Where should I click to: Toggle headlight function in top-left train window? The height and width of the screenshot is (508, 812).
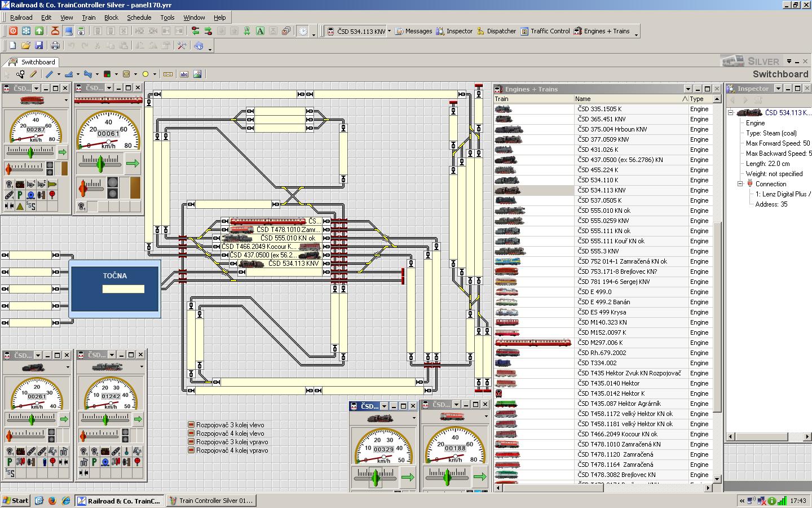pos(9,185)
